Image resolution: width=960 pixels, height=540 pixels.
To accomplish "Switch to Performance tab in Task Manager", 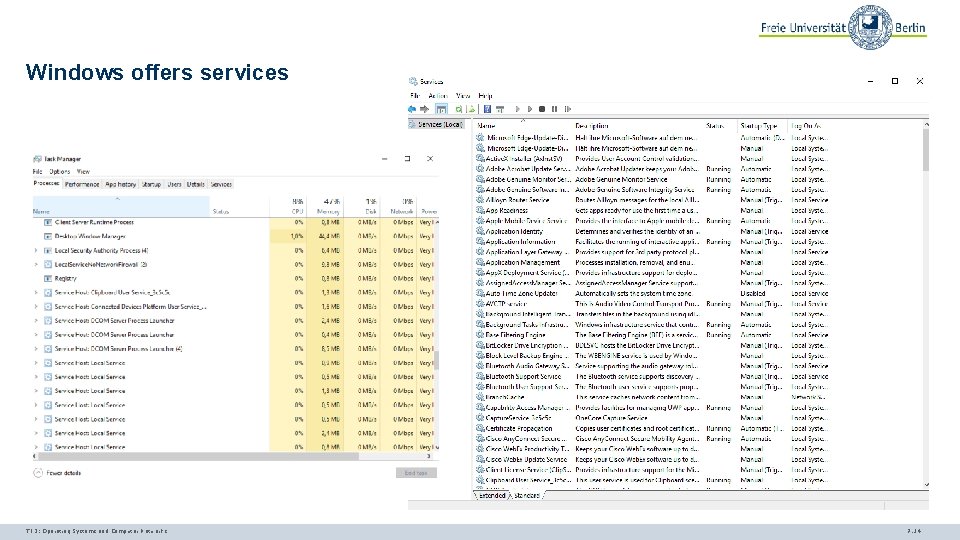I will tap(81, 184).
